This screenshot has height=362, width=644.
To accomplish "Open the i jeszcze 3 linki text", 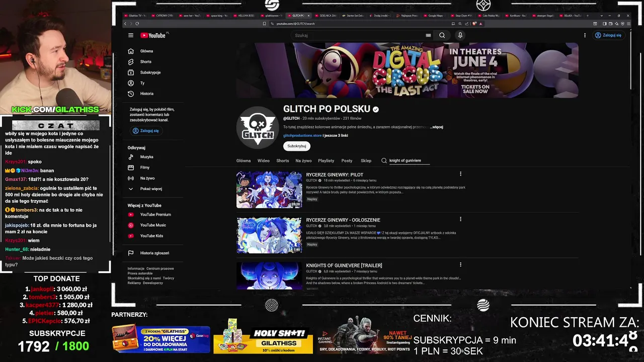I will click(336, 135).
